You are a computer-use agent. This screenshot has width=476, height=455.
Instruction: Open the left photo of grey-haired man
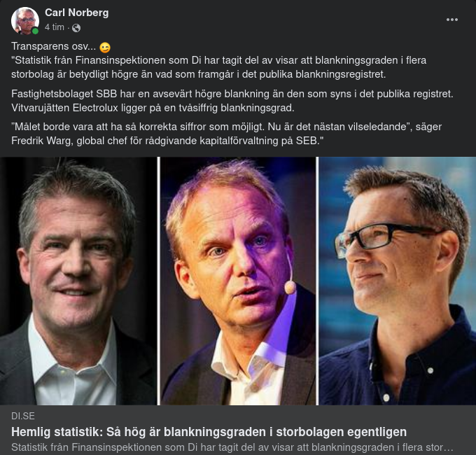pos(78,280)
